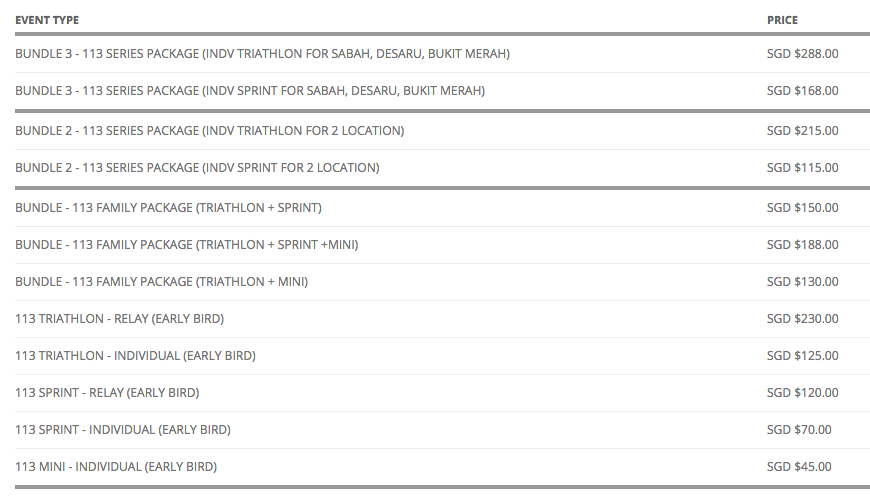Select the PRICE column header
870x503 pixels.
[782, 20]
